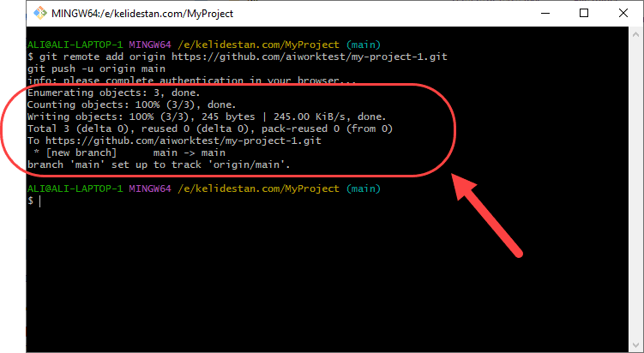The image size is (644, 353).
Task: Click the Enumerating objects output line
Action: point(114,93)
